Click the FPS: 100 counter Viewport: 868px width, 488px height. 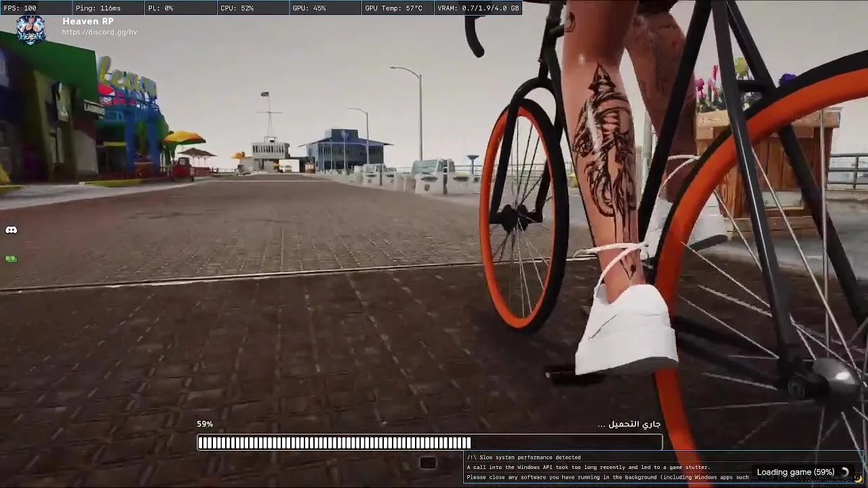coord(20,8)
